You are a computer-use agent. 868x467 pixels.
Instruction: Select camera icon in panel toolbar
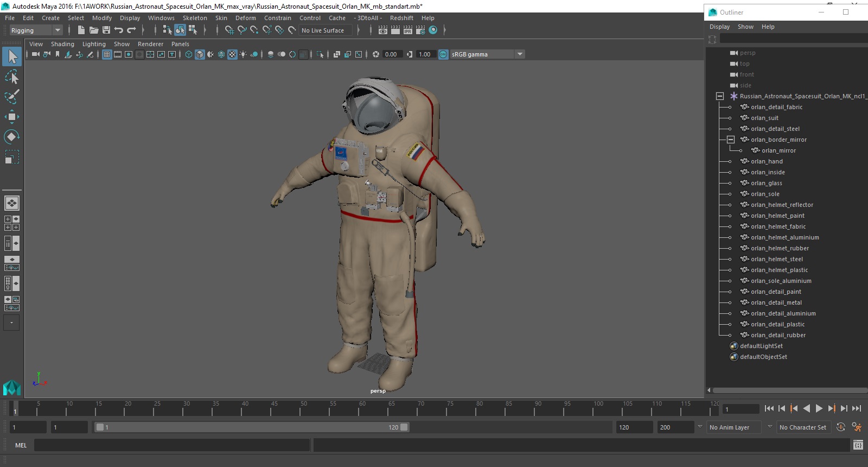point(36,54)
